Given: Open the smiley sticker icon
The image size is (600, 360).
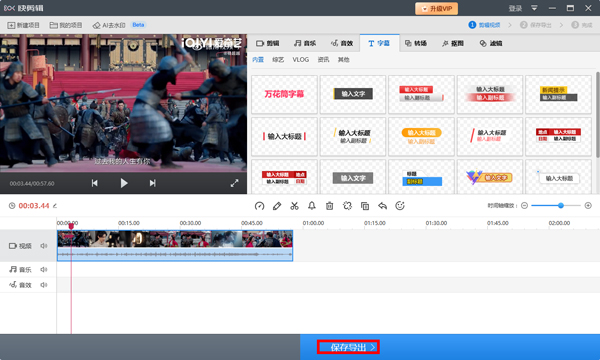Looking at the screenshot, I should 400,206.
